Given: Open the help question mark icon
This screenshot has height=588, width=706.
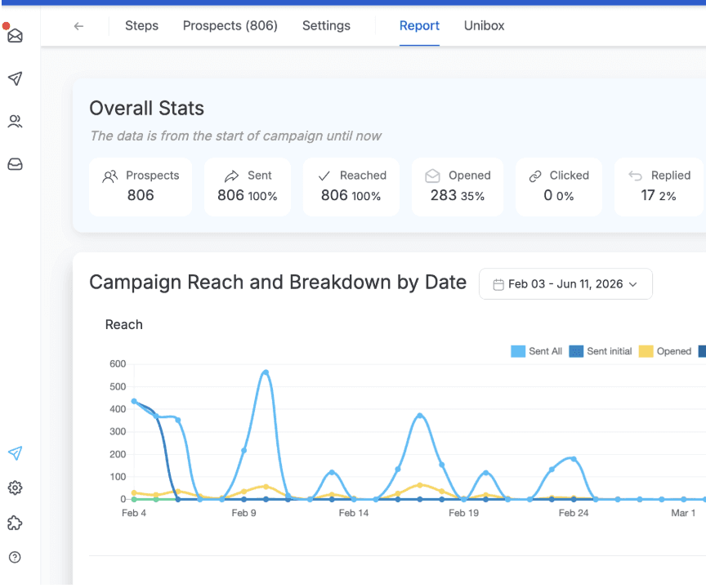Looking at the screenshot, I should (x=15, y=558).
